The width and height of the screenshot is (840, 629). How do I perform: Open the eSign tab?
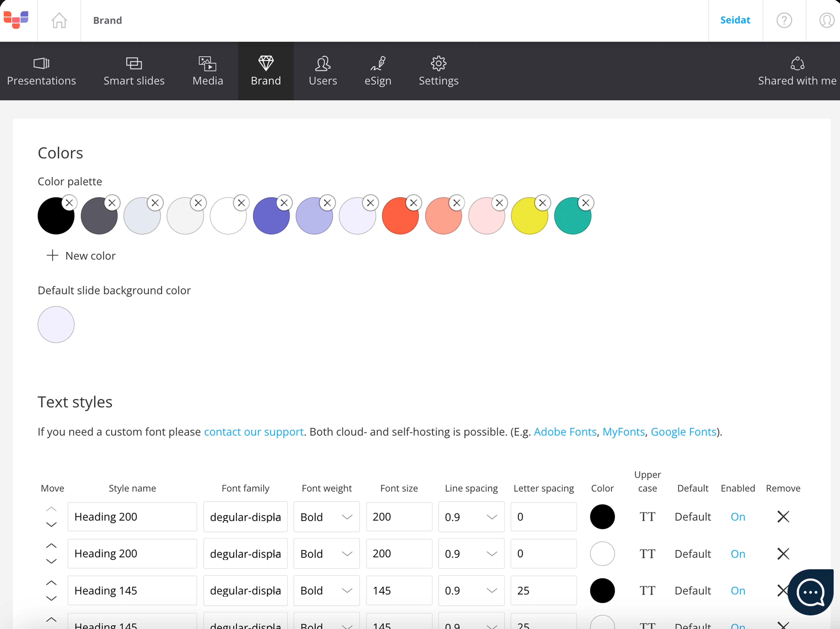click(x=378, y=71)
